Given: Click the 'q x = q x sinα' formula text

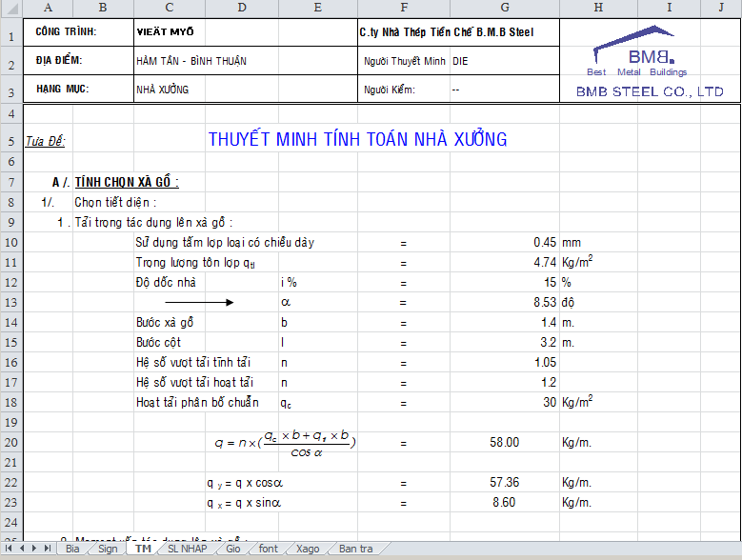Looking at the screenshot, I should tap(244, 503).
